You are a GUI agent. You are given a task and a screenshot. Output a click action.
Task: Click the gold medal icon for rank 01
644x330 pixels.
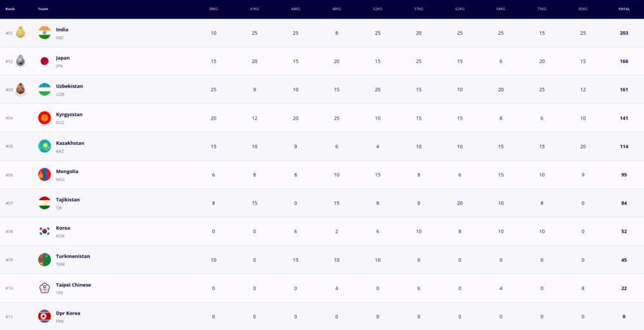(x=20, y=32)
